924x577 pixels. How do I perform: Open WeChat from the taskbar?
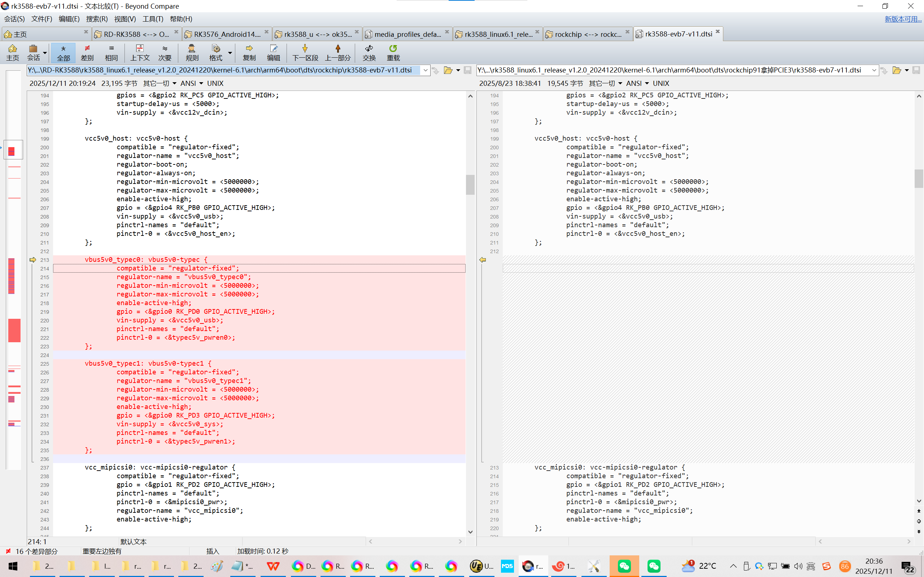[624, 566]
